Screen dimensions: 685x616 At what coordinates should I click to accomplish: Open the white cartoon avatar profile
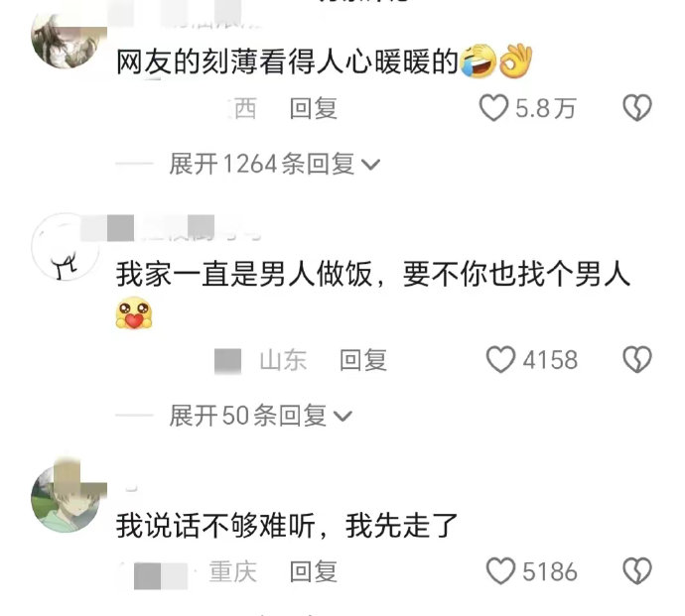66,247
